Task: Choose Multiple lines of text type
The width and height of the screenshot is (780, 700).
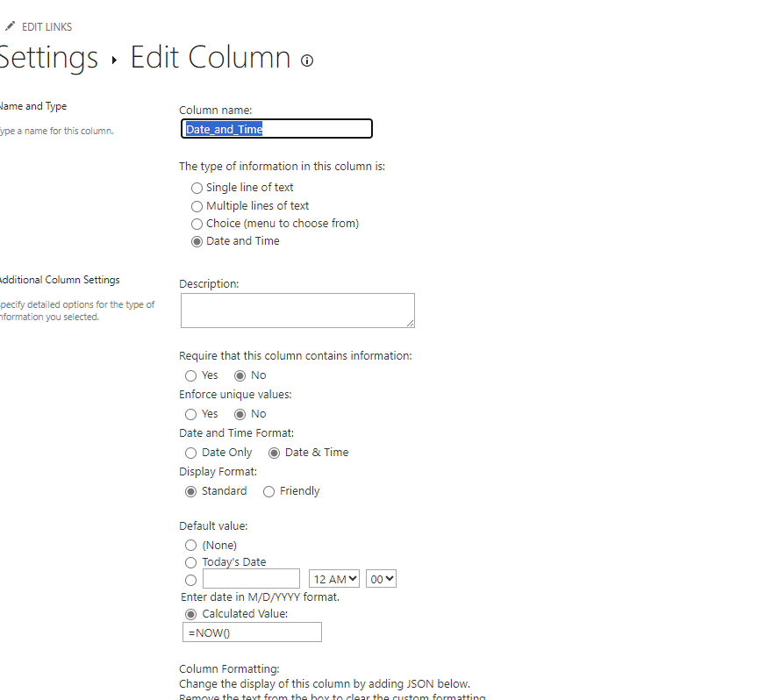Action: (x=197, y=206)
